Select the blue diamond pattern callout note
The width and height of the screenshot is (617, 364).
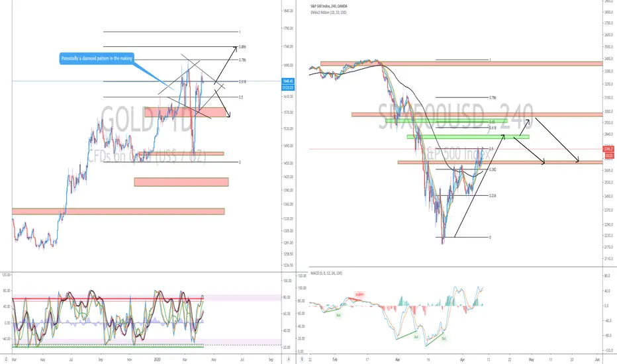(97, 58)
